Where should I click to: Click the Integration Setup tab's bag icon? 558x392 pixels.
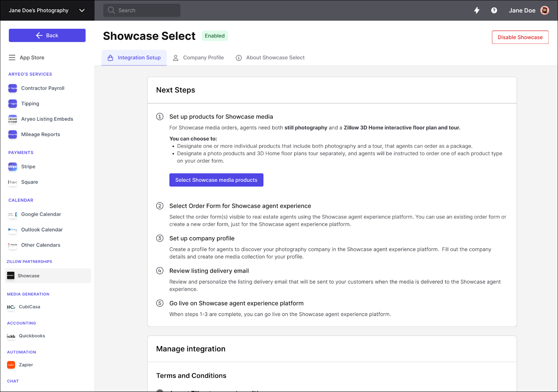(x=110, y=58)
